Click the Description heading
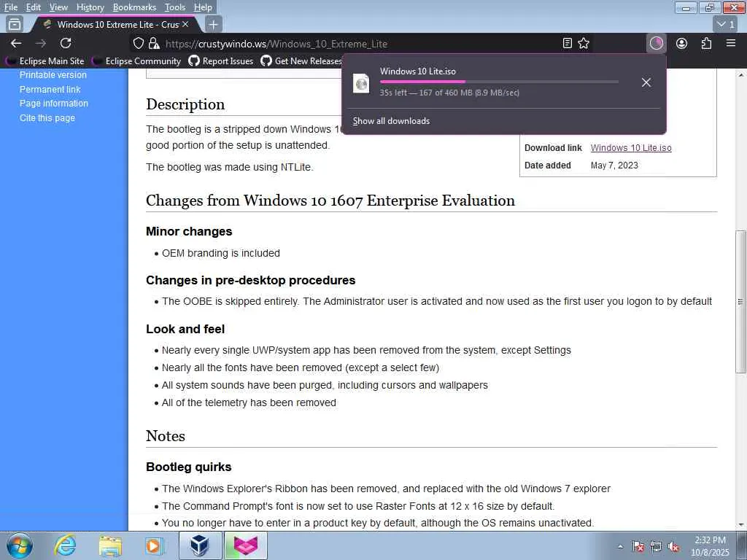Screen dimensions: 747x560 (185, 104)
